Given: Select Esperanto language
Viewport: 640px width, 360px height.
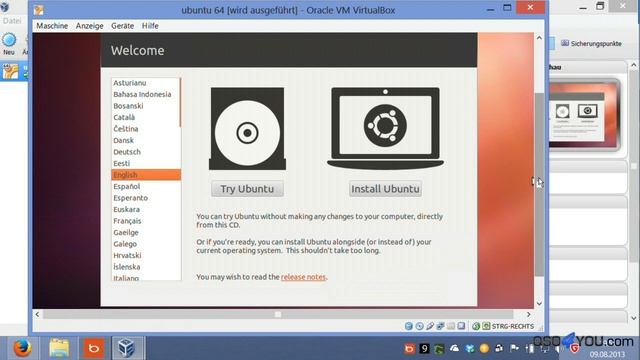Looking at the screenshot, I should click(145, 198).
